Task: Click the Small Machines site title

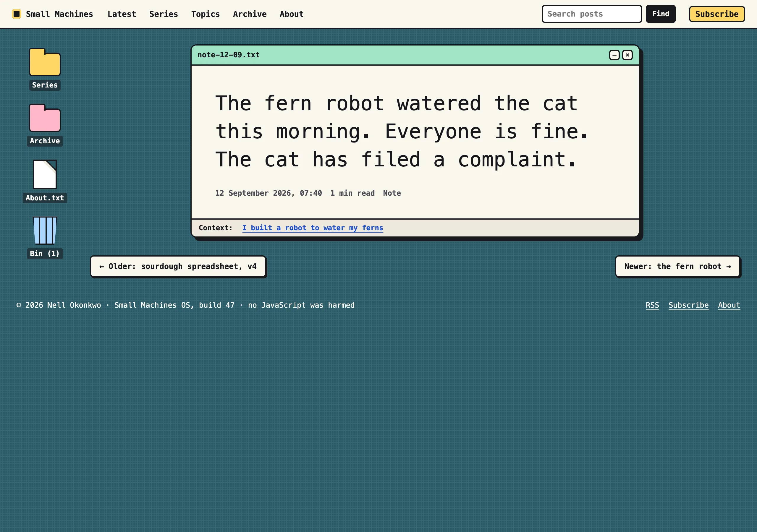Action: [x=59, y=14]
